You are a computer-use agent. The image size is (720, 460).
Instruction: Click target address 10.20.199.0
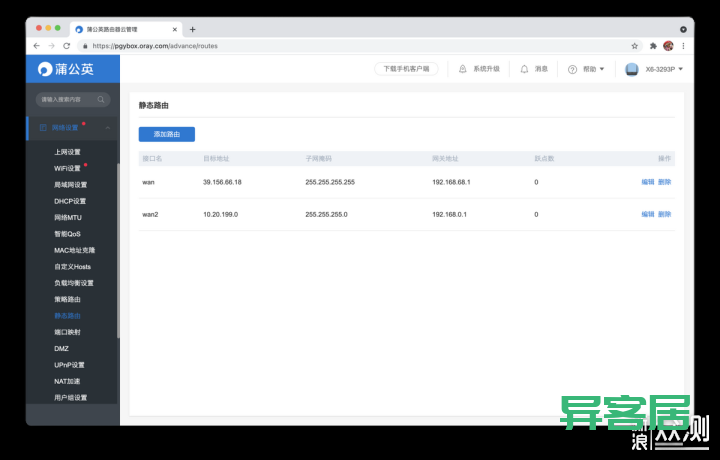[x=220, y=214]
